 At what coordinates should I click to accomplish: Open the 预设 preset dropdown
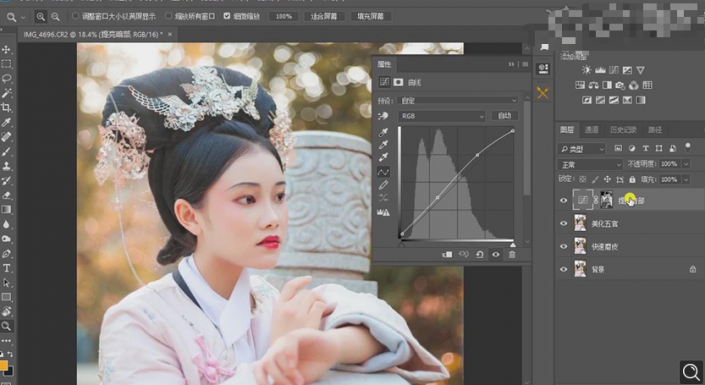[458, 100]
